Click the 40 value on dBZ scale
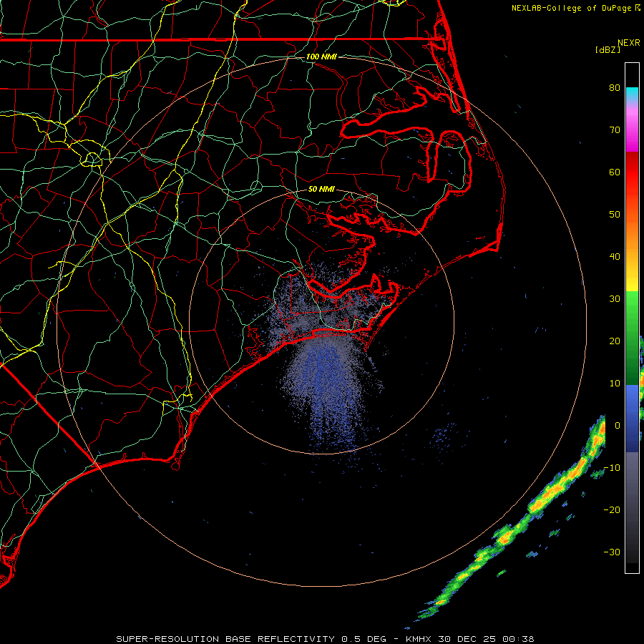This screenshot has height=644, width=644. point(615,257)
